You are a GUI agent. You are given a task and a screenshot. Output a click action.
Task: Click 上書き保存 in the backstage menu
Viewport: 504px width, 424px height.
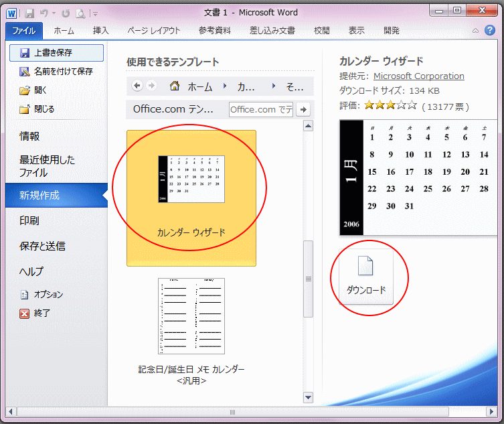(x=57, y=53)
